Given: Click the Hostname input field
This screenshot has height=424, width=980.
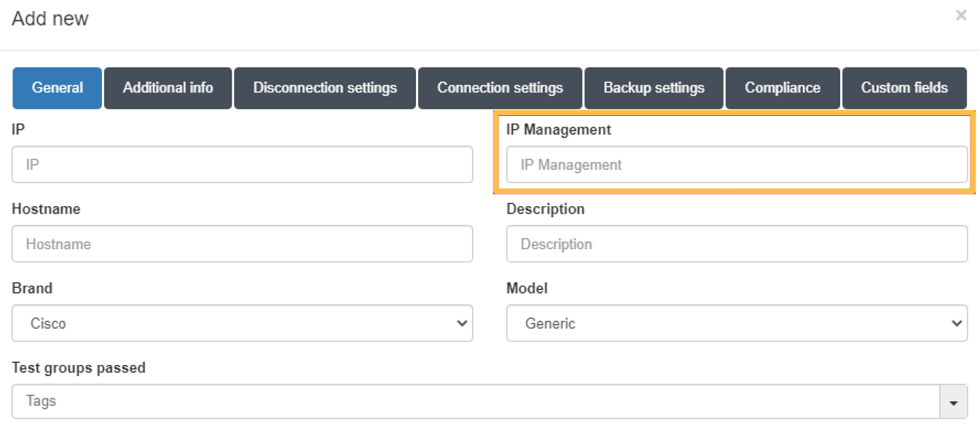Looking at the screenshot, I should (242, 244).
